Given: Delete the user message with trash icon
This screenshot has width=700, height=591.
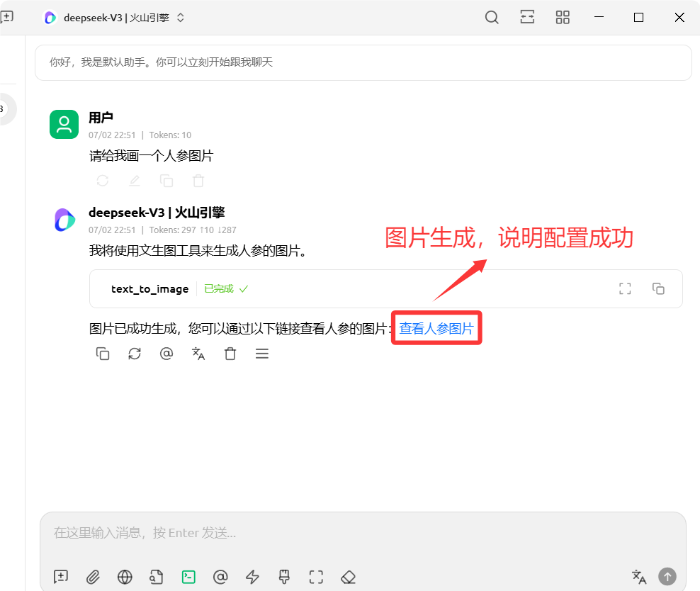Looking at the screenshot, I should [x=198, y=181].
